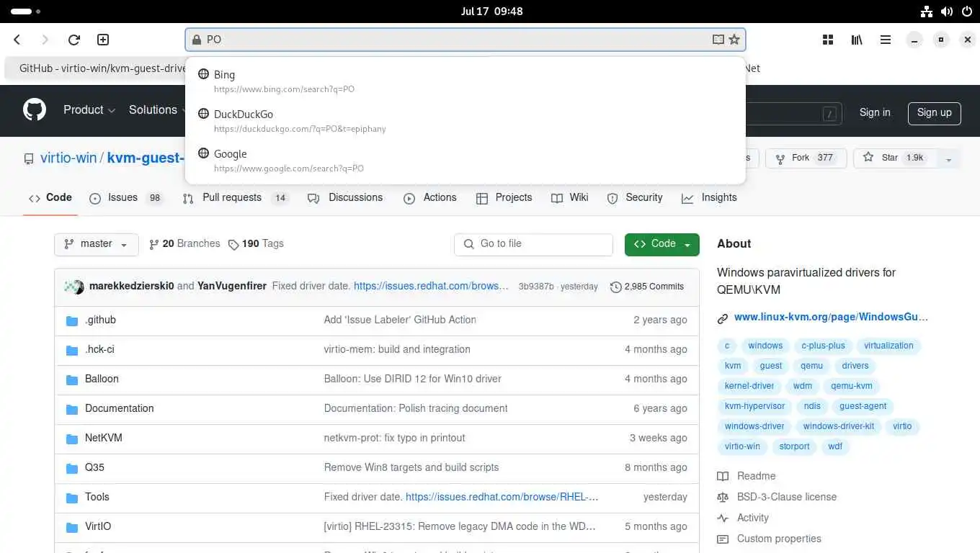Click the GitHub octocat logo
This screenshot has height=553, width=980.
(35, 110)
